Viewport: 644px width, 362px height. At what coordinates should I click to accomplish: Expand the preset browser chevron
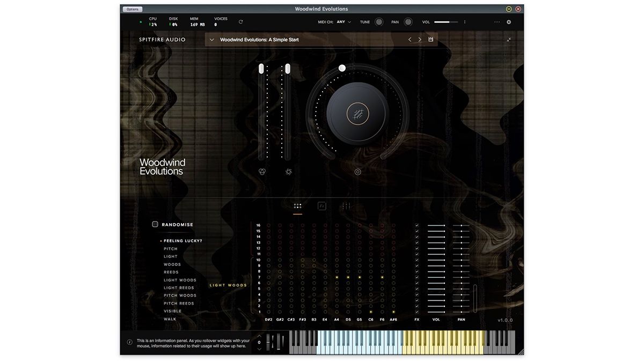coord(212,40)
